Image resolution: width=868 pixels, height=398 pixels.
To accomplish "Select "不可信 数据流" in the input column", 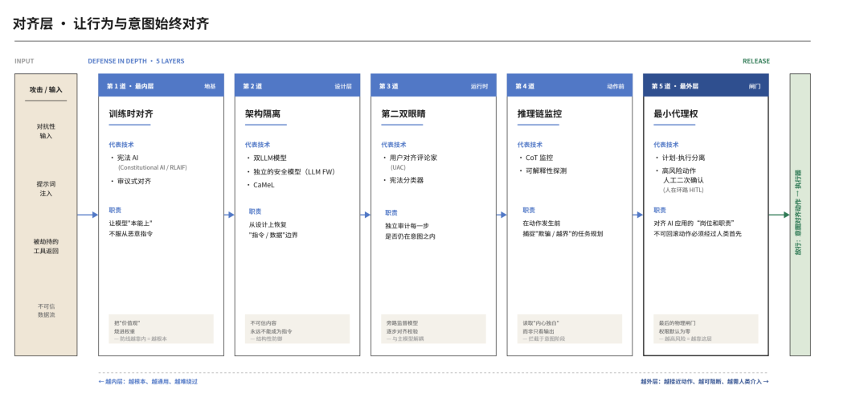I will (x=46, y=310).
